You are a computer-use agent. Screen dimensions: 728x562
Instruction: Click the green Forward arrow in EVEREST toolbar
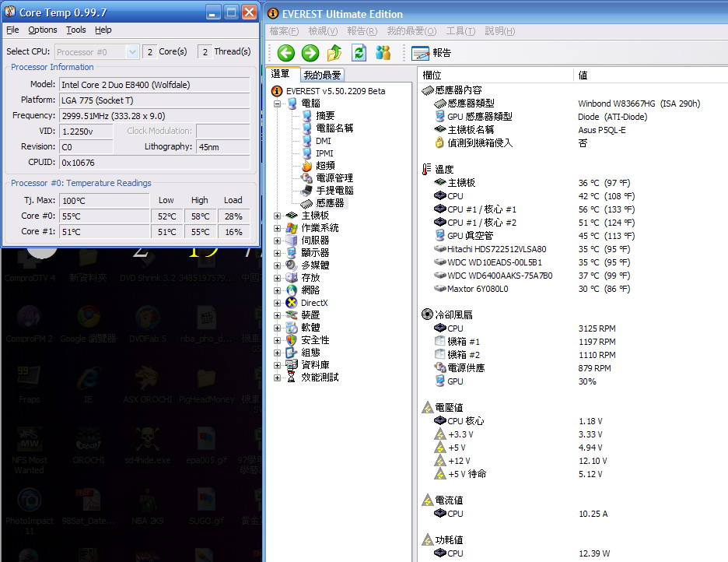pyautogui.click(x=310, y=53)
